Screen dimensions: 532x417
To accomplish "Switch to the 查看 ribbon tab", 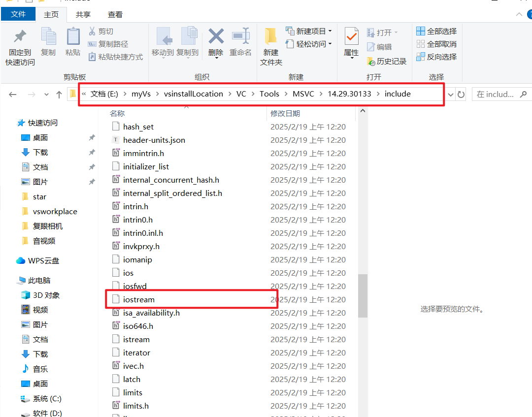I will [115, 14].
